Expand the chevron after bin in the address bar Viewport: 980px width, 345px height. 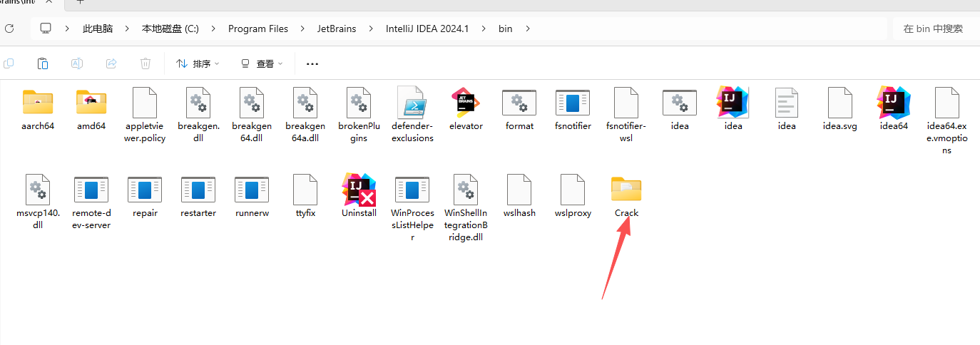pos(528,29)
